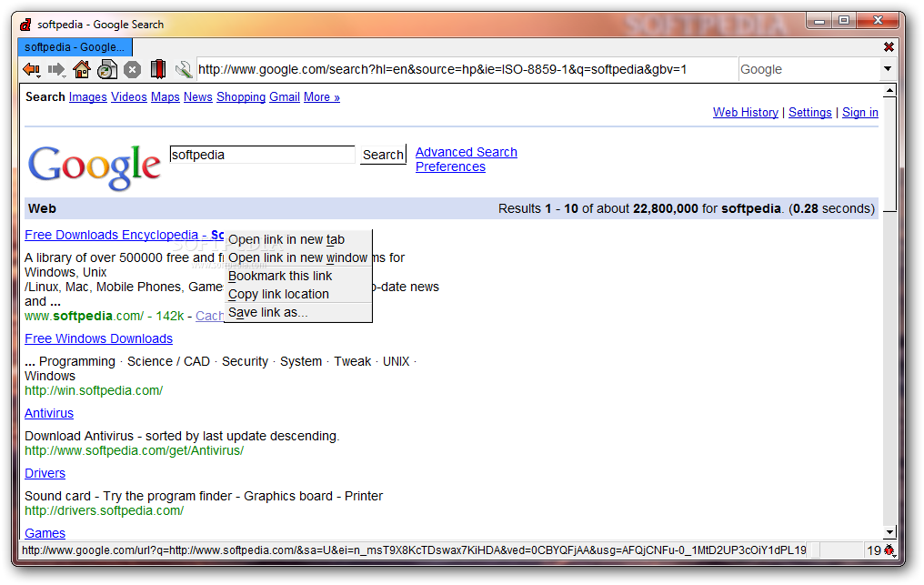This screenshot has height=585, width=924.
Task: Click the URL address bar
Action: coord(467,69)
